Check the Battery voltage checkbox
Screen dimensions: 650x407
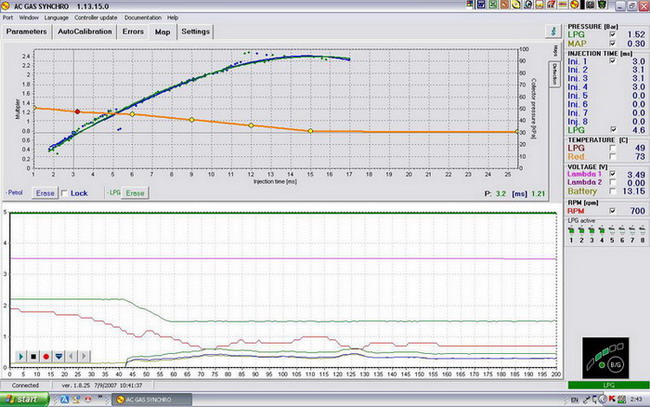[x=613, y=189]
